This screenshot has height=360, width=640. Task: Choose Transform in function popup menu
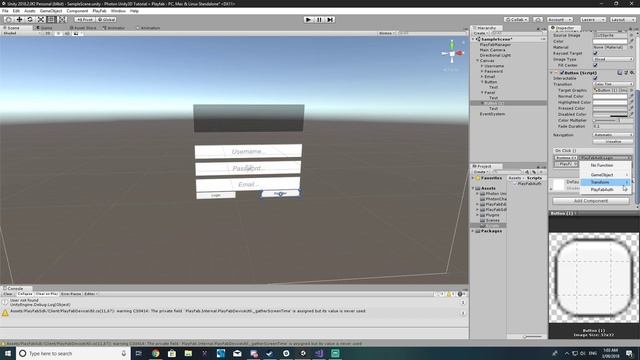606,182
